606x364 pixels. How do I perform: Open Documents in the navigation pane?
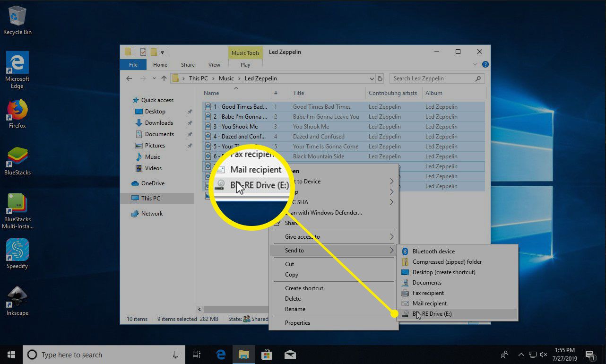159,134
